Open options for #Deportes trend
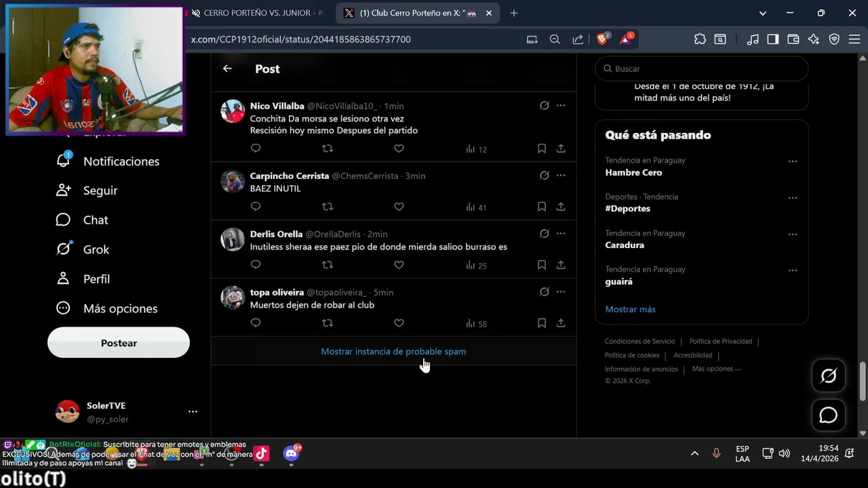Viewport: 868px width, 488px height. pos(792,198)
